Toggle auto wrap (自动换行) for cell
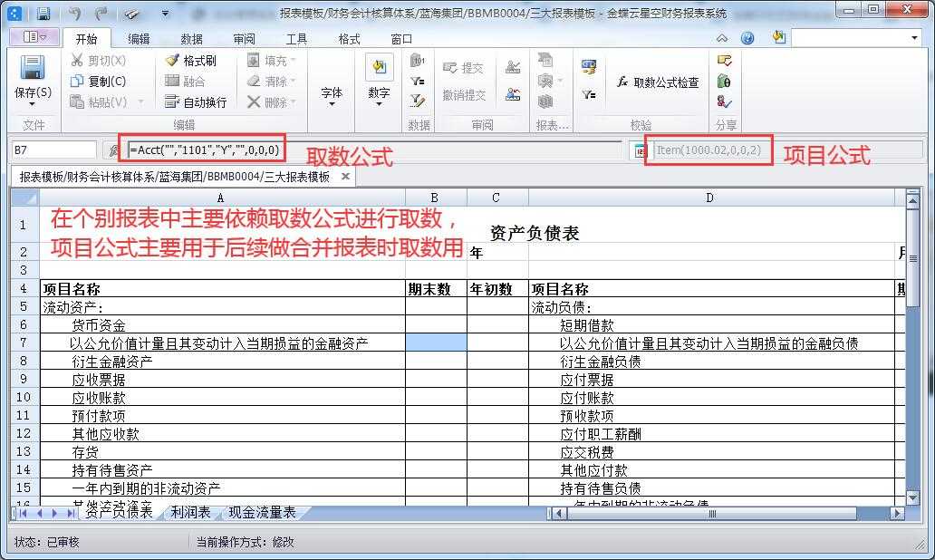935x560 pixels. [195, 102]
